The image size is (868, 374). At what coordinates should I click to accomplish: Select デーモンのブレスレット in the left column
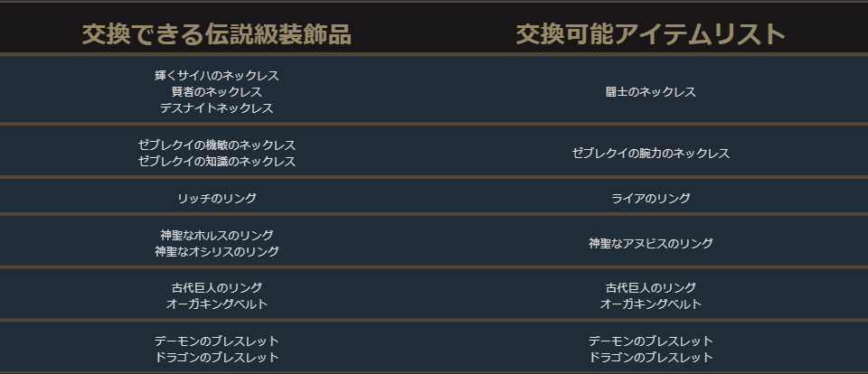point(216,341)
